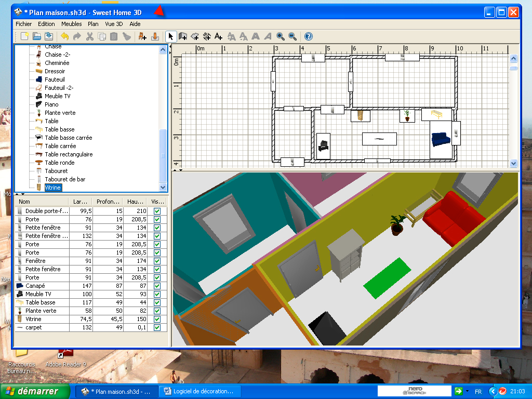Open a home file via Open icon
Screen dimensions: 532x399
coord(37,36)
